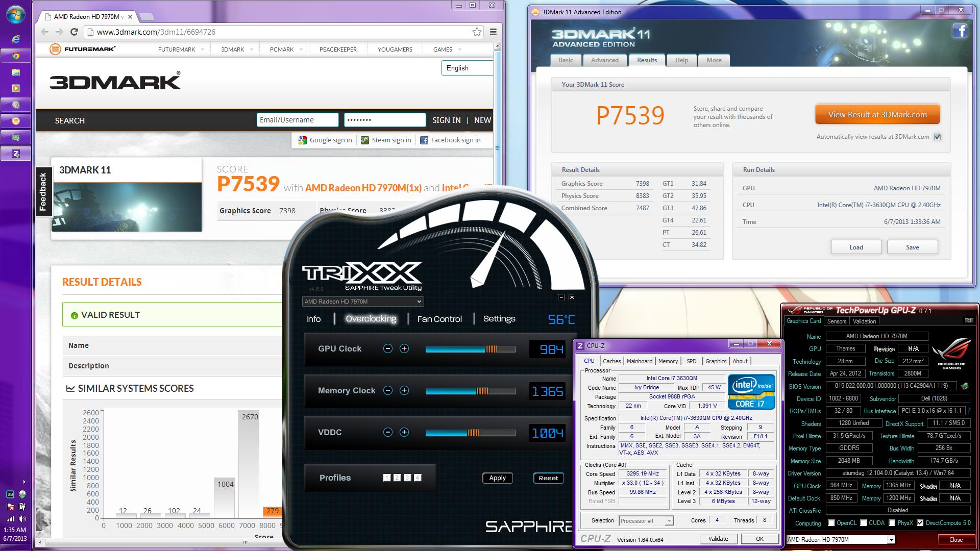This screenshot has height=551, width=980.
Task: Open Internet Explorer from the taskbar
Action: pyautogui.click(x=16, y=39)
